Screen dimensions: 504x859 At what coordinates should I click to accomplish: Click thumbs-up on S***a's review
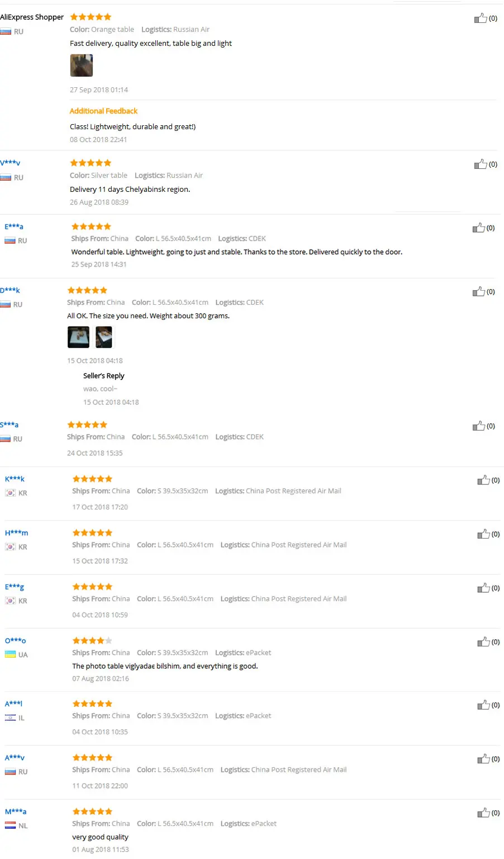click(x=478, y=426)
